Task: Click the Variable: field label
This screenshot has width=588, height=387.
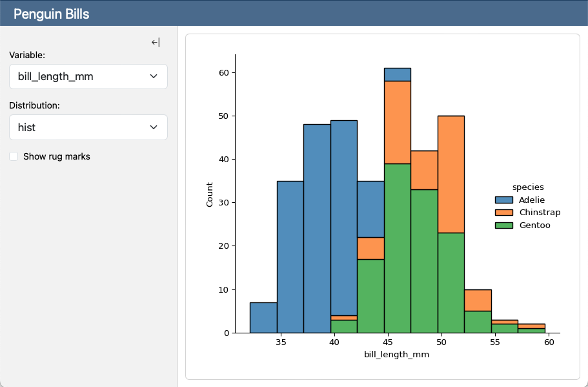Action: point(26,55)
